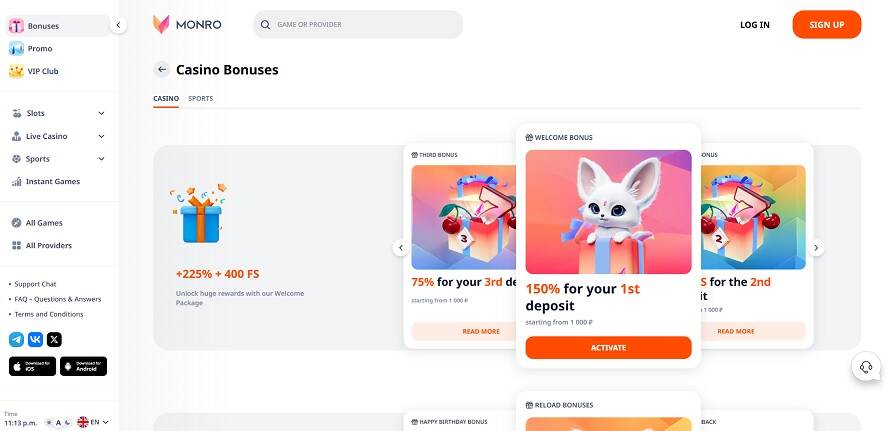Click the Monro logo
895x431 pixels.
pyautogui.click(x=187, y=24)
